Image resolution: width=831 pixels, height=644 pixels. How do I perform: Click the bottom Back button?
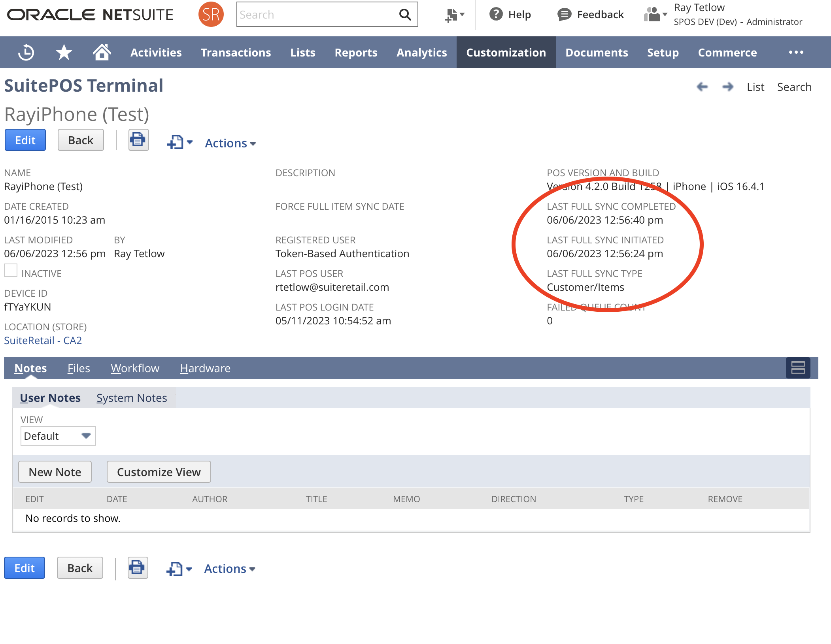point(80,568)
